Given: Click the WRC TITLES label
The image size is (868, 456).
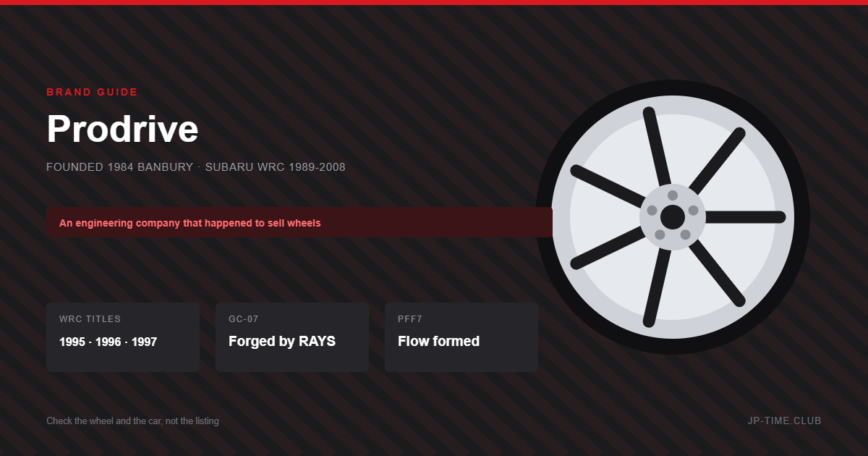Looking at the screenshot, I should tap(90, 318).
